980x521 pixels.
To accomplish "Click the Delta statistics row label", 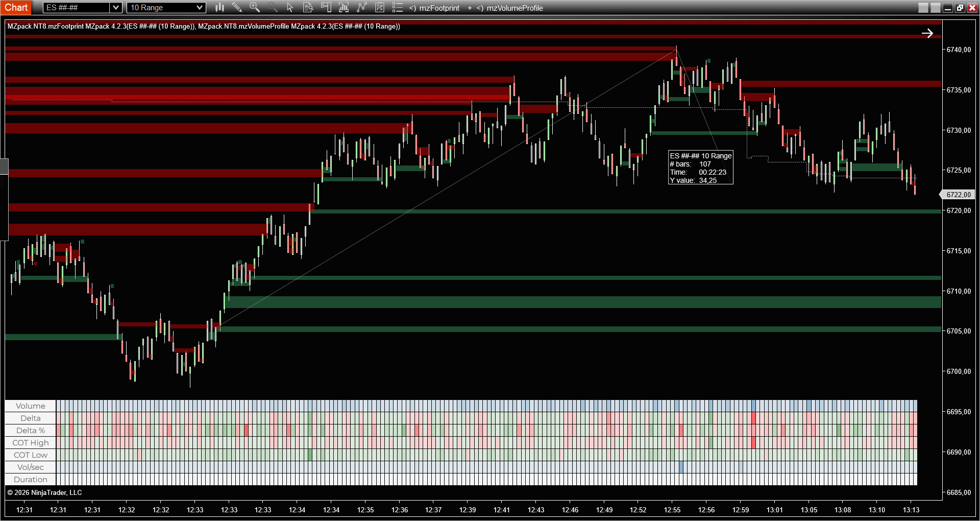I will click(31, 418).
